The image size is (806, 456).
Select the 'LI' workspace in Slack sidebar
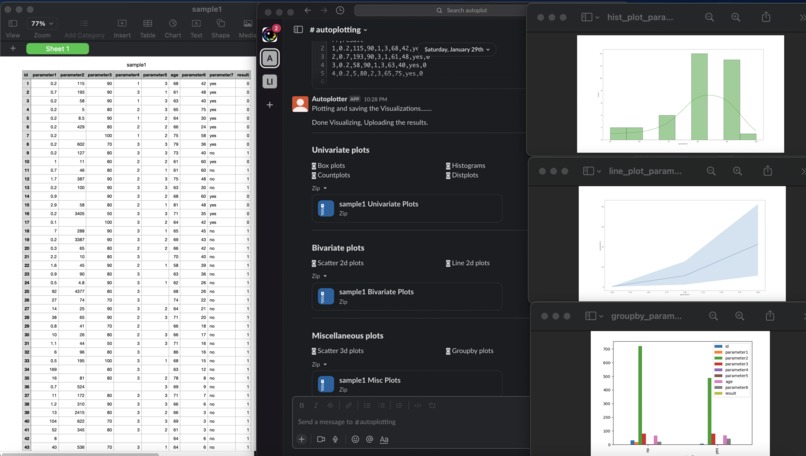coord(270,81)
